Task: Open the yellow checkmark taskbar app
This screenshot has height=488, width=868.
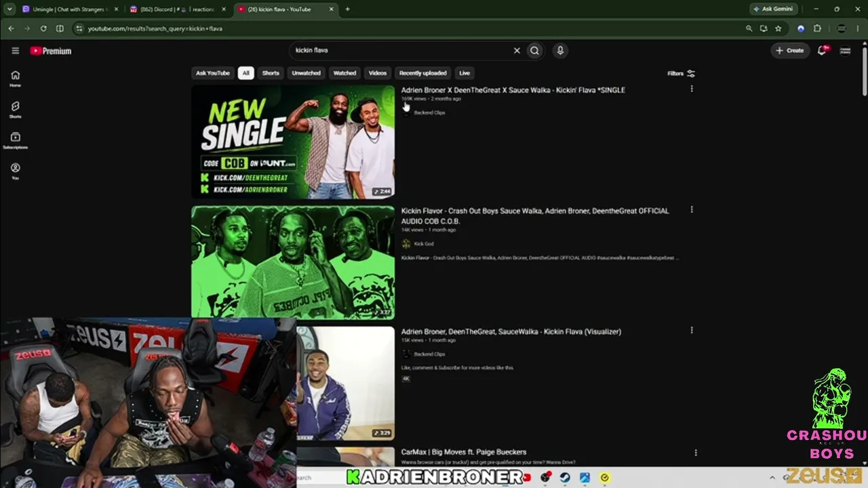Action: tap(605, 478)
